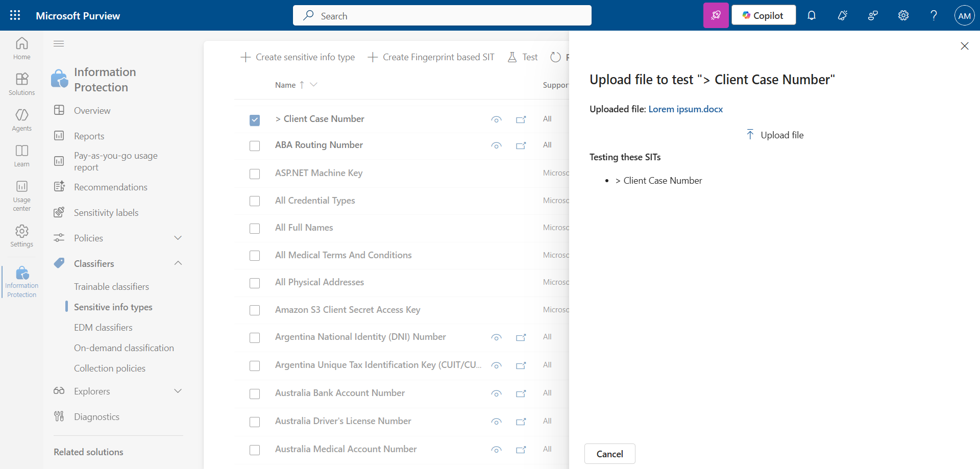This screenshot has height=469, width=980.
Task: Click the Cancel button
Action: 610,454
